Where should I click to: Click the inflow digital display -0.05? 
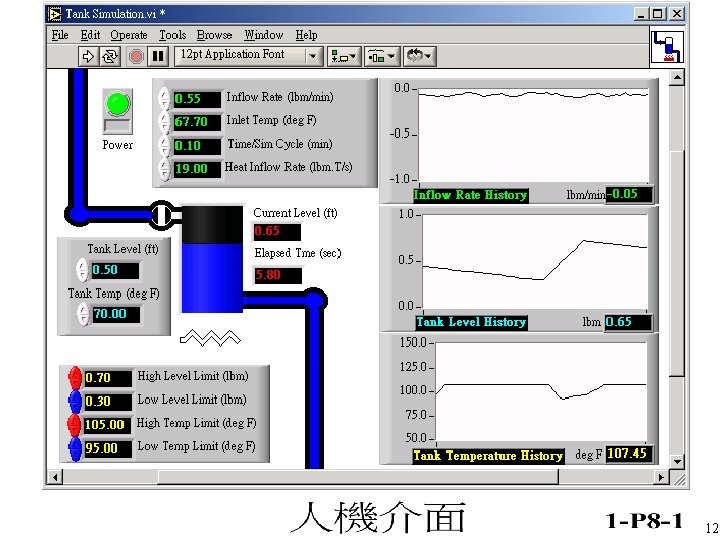pos(629,194)
